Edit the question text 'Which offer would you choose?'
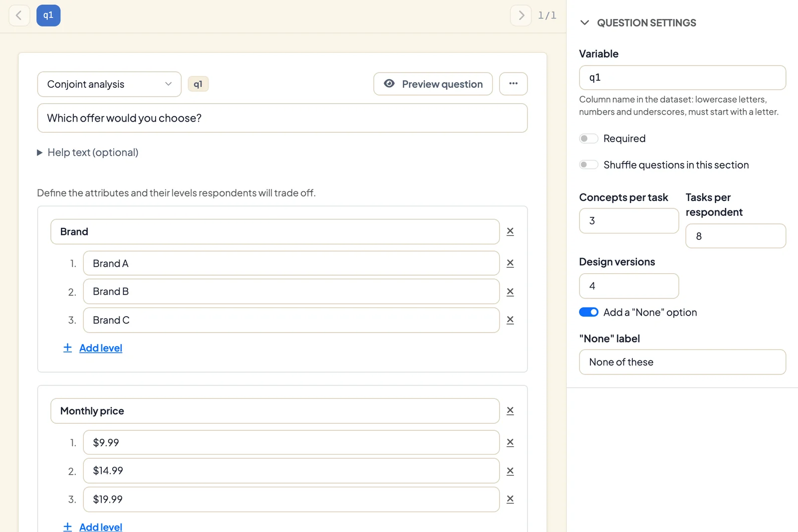 [282, 118]
